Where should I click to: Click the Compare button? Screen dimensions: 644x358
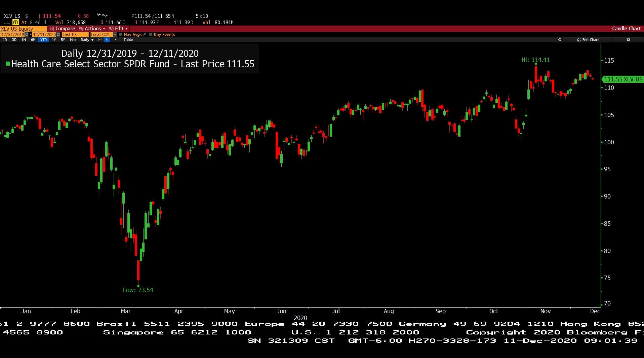(62, 29)
